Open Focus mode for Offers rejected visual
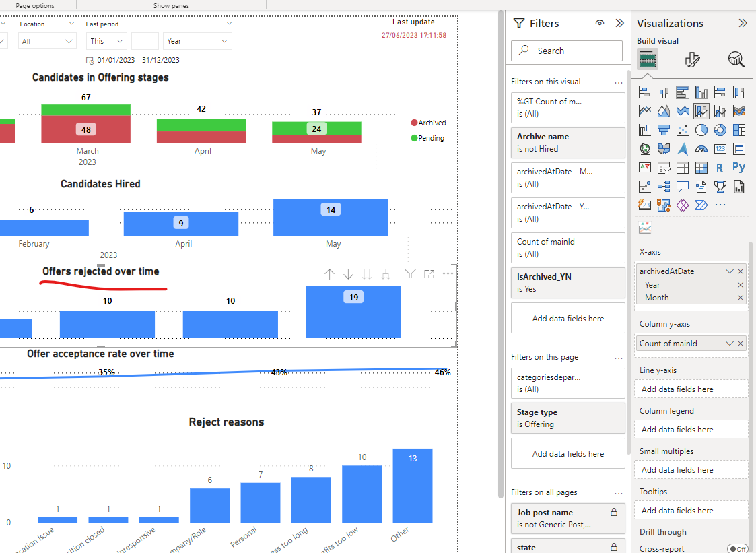The image size is (756, 553). 429,274
